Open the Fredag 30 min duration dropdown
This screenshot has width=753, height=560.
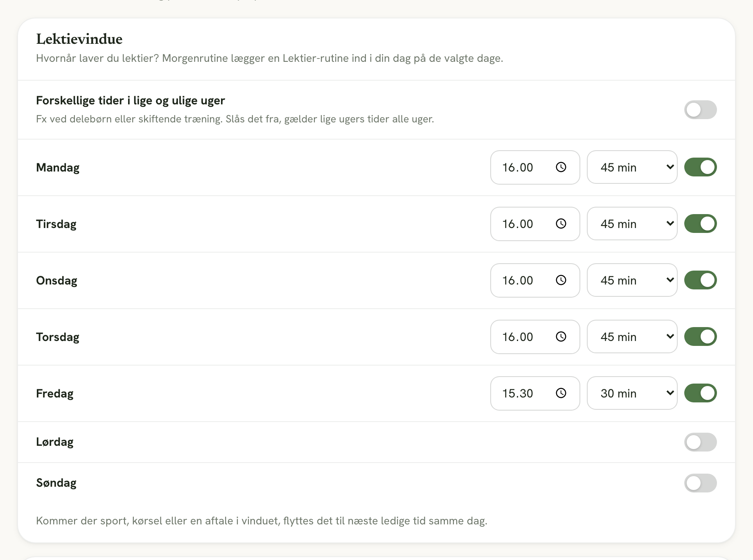point(632,393)
